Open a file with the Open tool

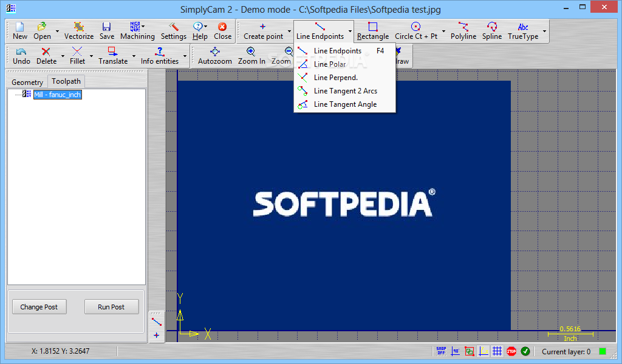click(x=42, y=32)
